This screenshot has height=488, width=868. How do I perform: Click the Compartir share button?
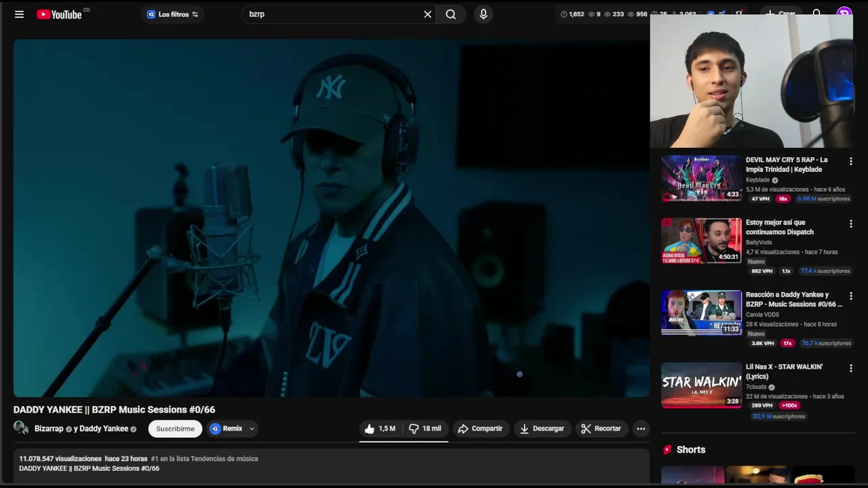480,428
